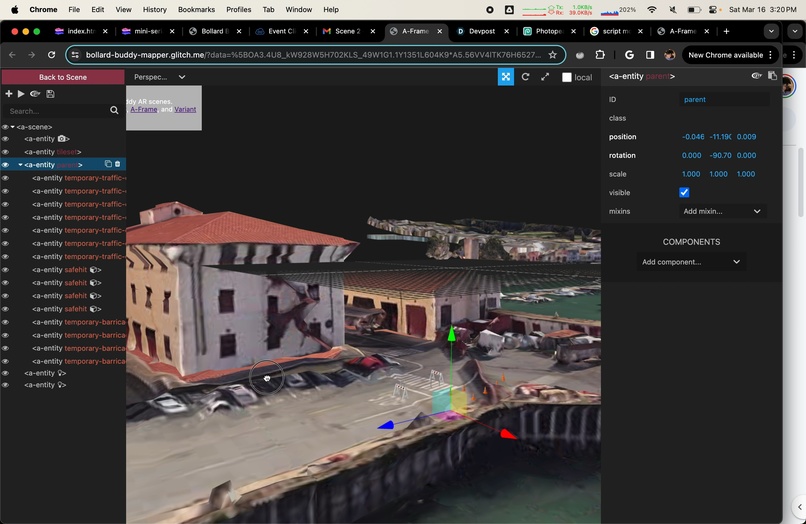Collapse the parent entity tree node
The image size is (806, 524).
click(21, 165)
